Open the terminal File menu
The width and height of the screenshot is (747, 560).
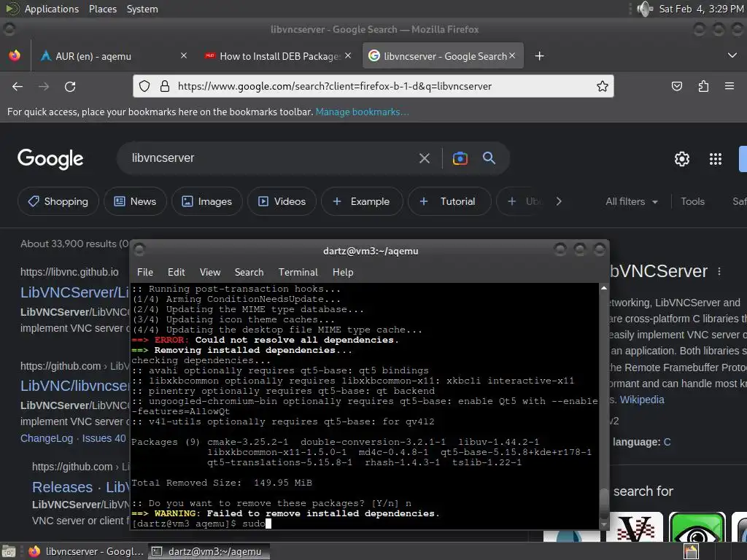[x=145, y=273]
